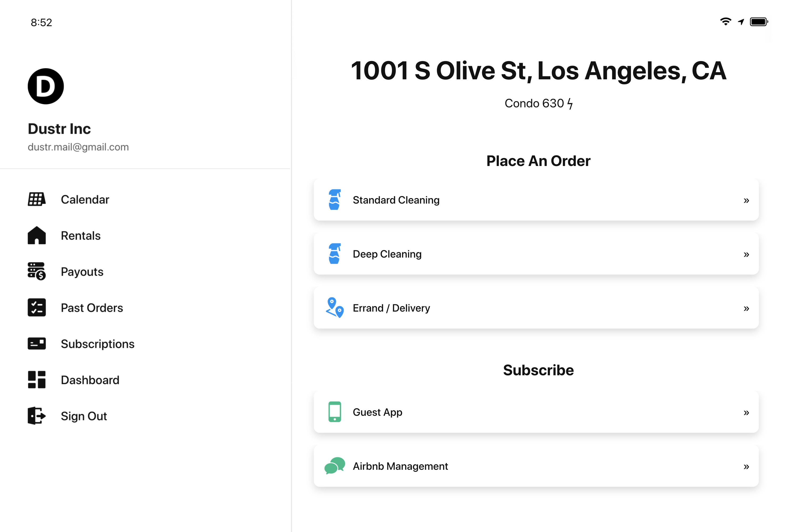Viewport: 789px width, 532px height.
Task: Choose the Deep Cleaning order card
Action: [536, 253]
